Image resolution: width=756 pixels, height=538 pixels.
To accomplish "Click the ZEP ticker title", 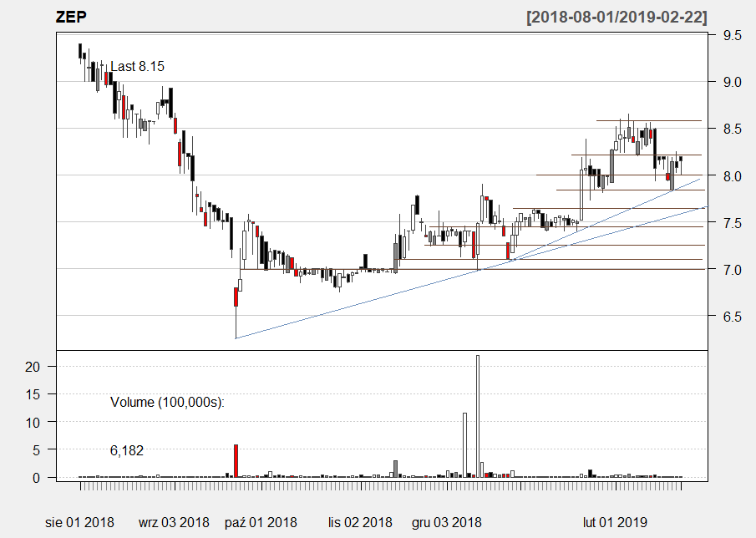I will point(71,17).
